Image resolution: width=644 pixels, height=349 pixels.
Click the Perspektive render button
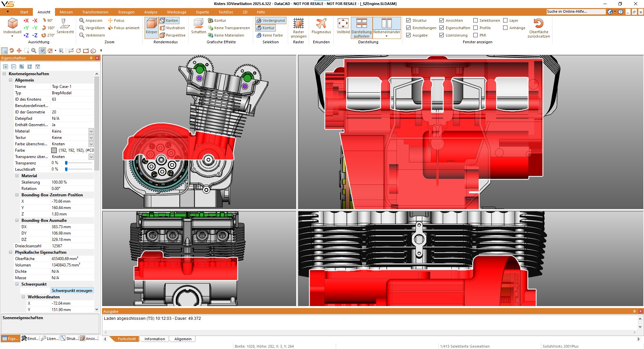tap(172, 35)
